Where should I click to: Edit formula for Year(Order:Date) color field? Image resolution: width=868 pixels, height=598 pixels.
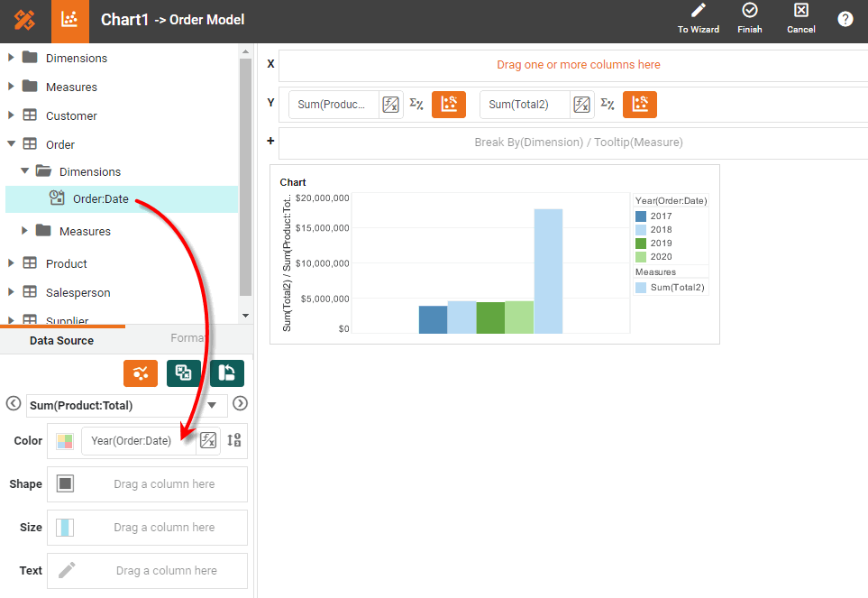(208, 440)
